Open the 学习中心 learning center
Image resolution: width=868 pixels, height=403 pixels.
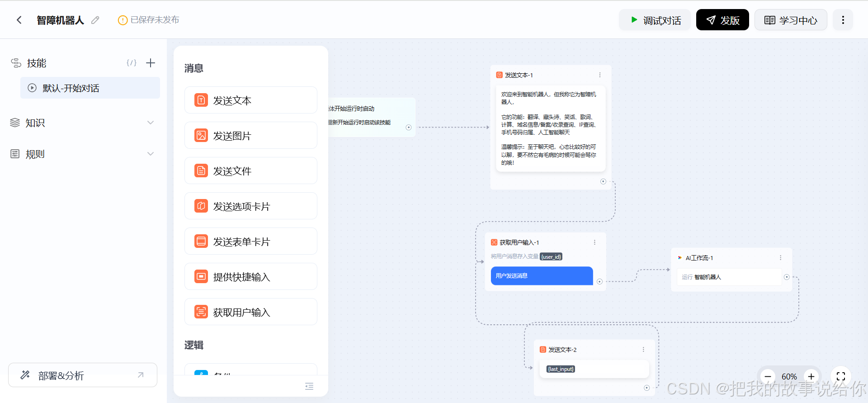(791, 20)
